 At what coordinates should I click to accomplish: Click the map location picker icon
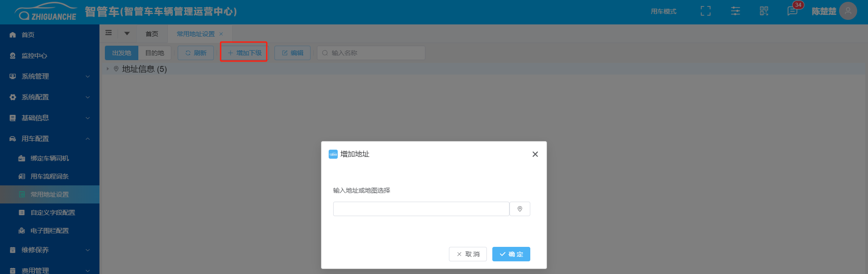(519, 209)
